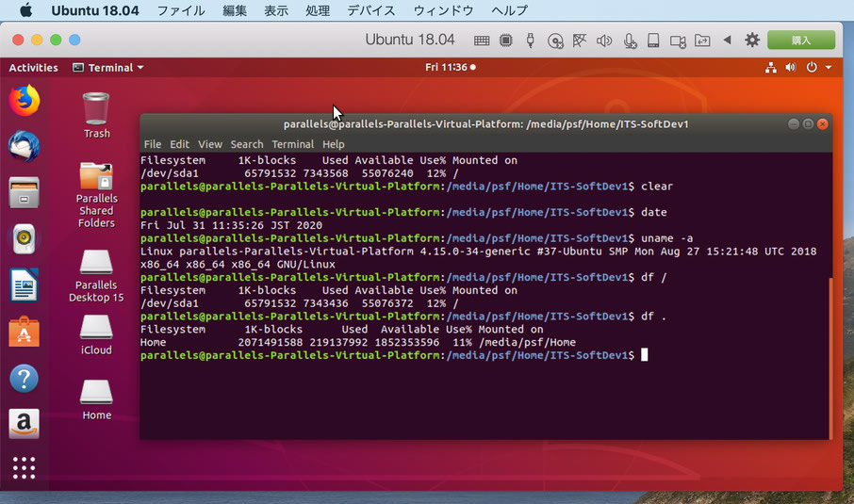Click the Parallels USB device icon
Image resolution: width=854 pixels, height=504 pixels.
(530, 41)
